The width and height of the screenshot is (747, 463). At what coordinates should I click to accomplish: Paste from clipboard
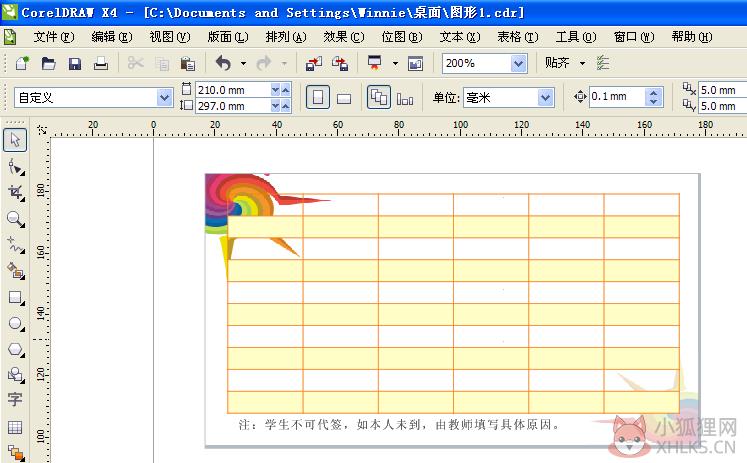click(188, 63)
